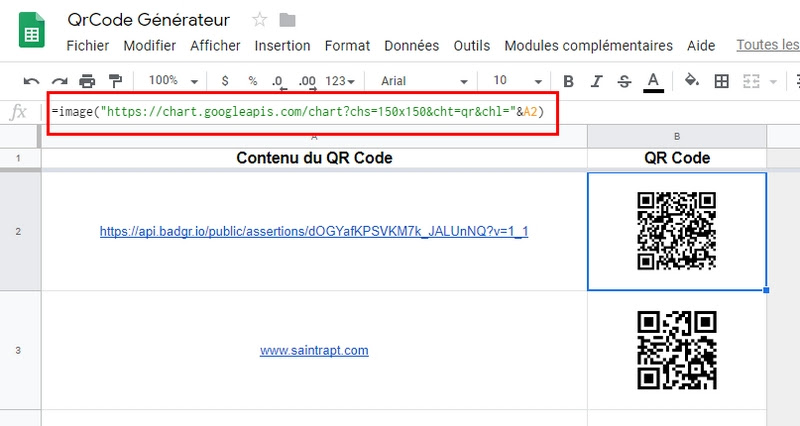Open the Outils menu
The width and height of the screenshot is (800, 426).
(x=472, y=46)
